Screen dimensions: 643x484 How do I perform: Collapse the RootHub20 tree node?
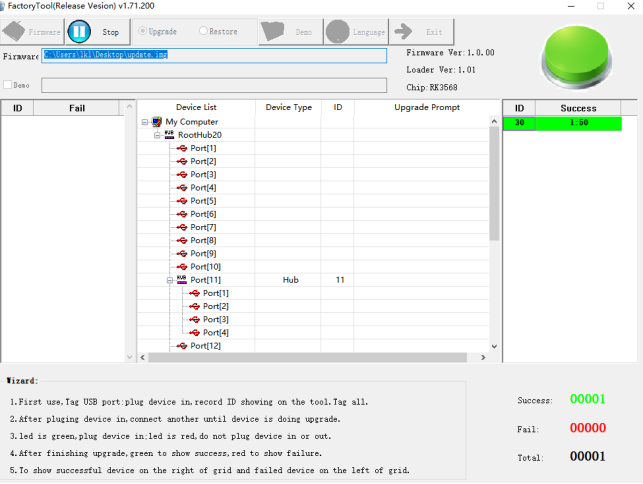[x=157, y=135]
